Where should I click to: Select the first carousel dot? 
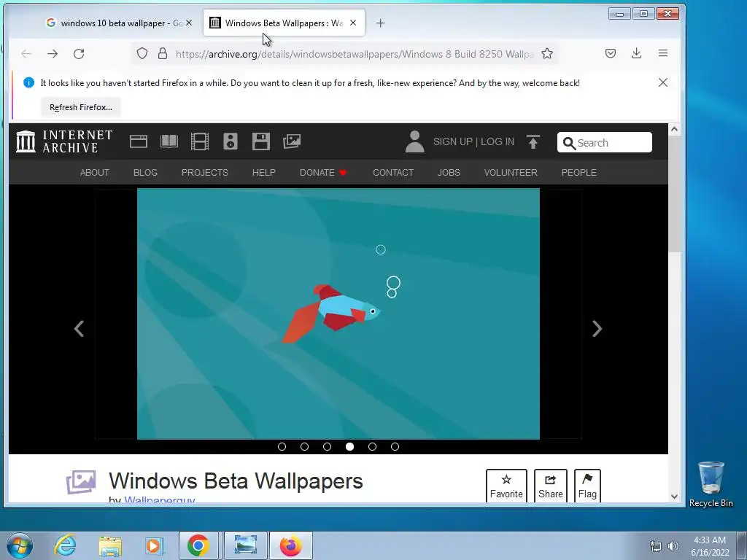tap(282, 447)
